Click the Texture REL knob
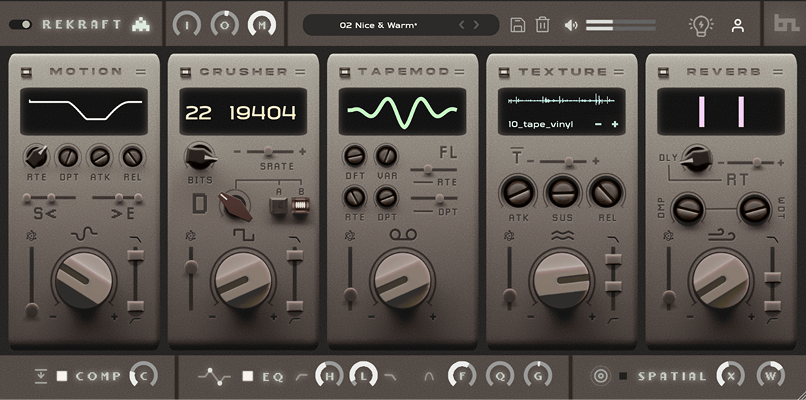The image size is (806, 400). [606, 193]
